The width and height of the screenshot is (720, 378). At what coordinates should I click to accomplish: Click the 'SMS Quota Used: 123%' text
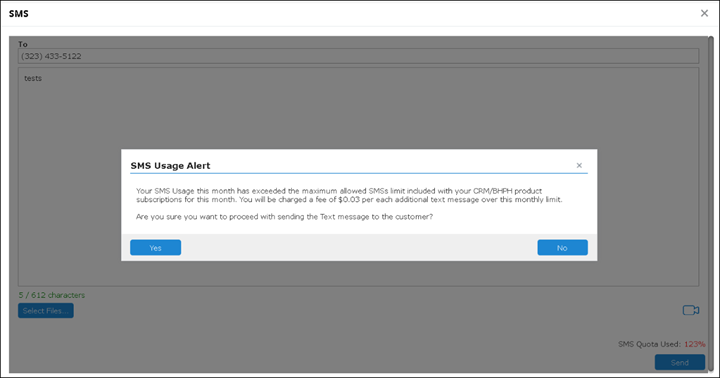(x=662, y=344)
